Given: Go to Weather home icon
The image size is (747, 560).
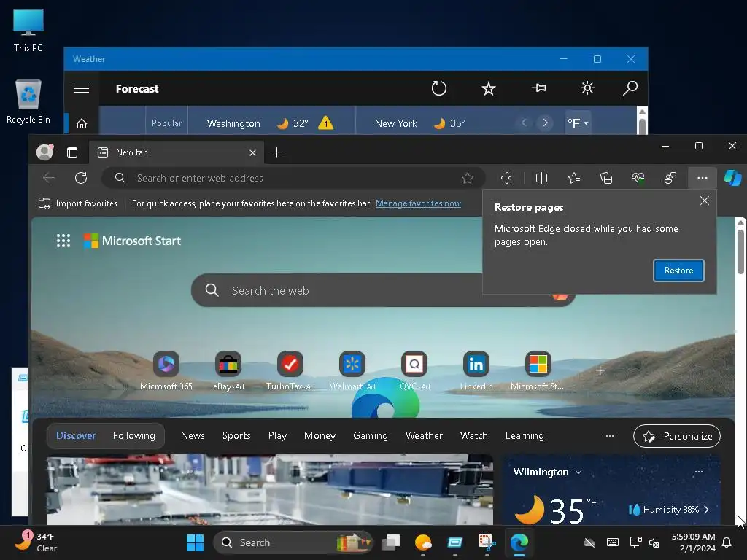Looking at the screenshot, I should pyautogui.click(x=82, y=124).
